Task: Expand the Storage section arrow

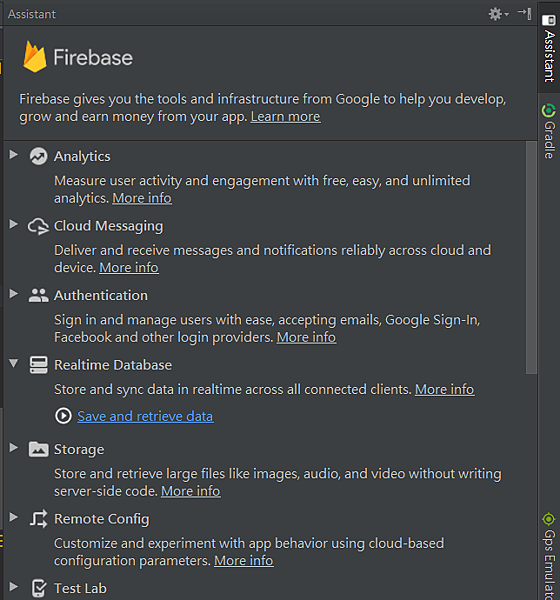Action: pos(14,448)
